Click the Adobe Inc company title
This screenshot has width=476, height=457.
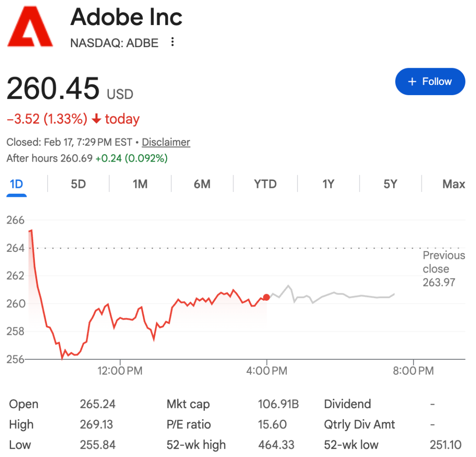(126, 18)
